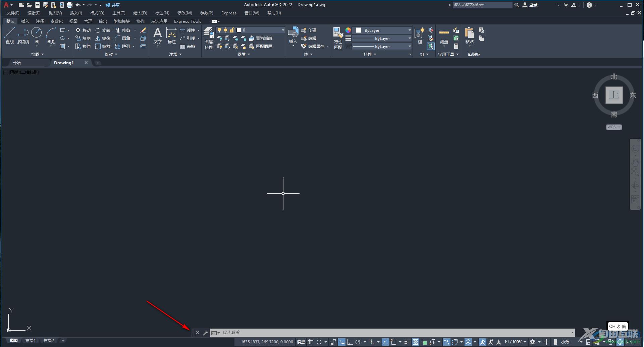Expand the Annotation (注释) panel
This screenshot has height=347, width=644.
[175, 54]
